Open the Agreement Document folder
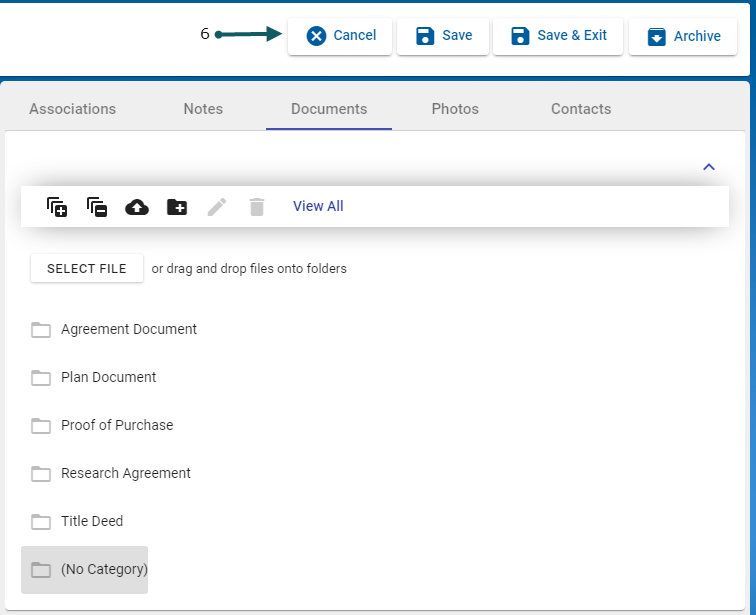Image resolution: width=756 pixels, height=615 pixels. pyautogui.click(x=128, y=329)
